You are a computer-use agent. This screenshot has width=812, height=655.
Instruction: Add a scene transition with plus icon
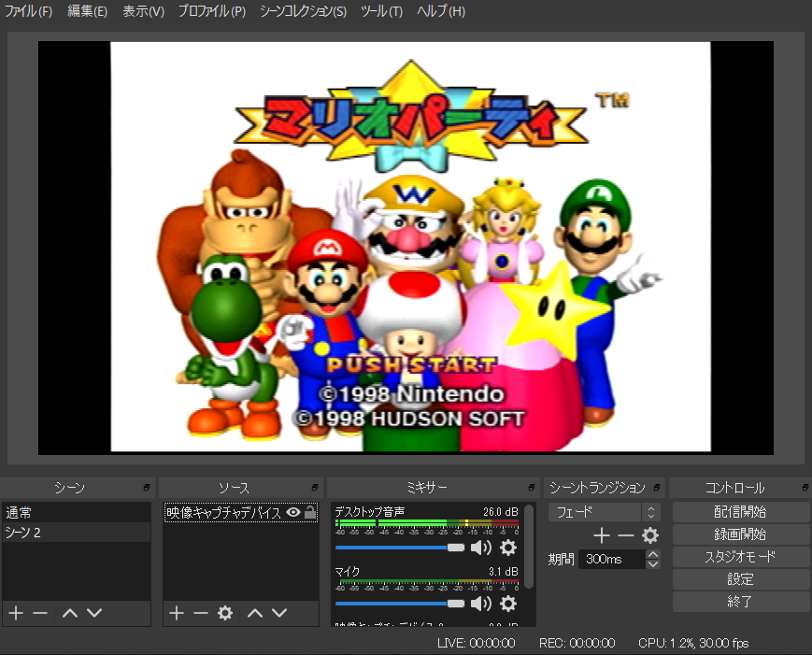click(x=601, y=535)
